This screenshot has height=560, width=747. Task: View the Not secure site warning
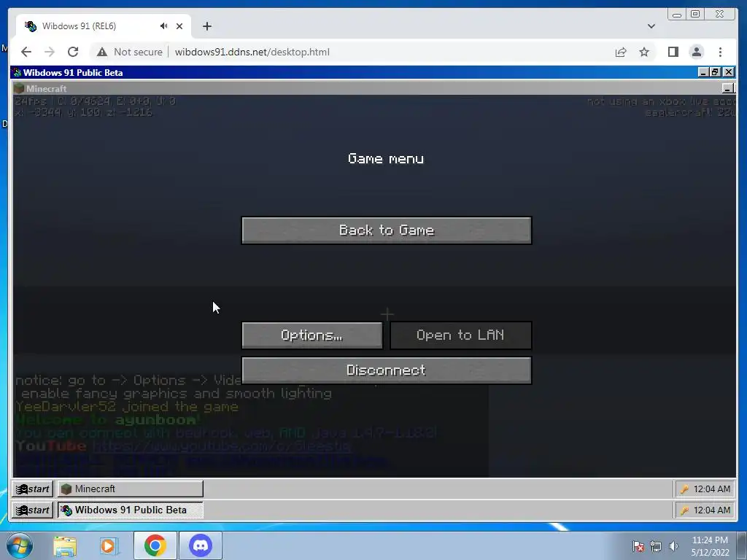[129, 52]
